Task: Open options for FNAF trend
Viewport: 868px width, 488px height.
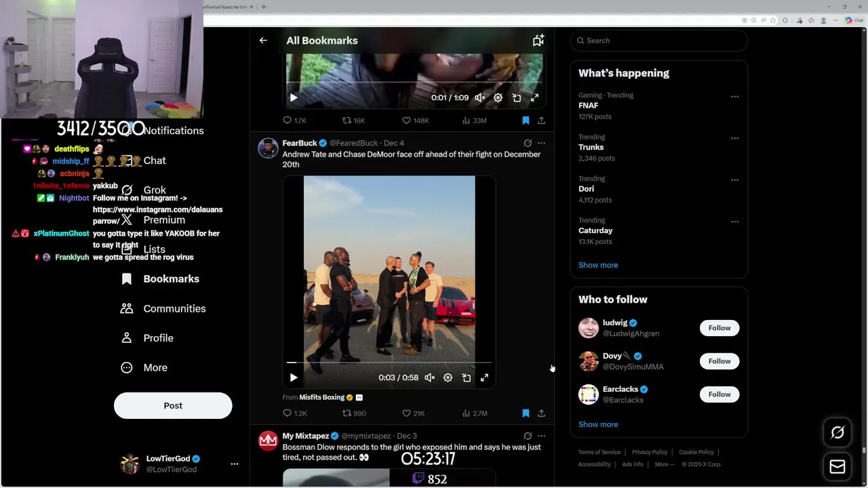Action: (x=734, y=96)
